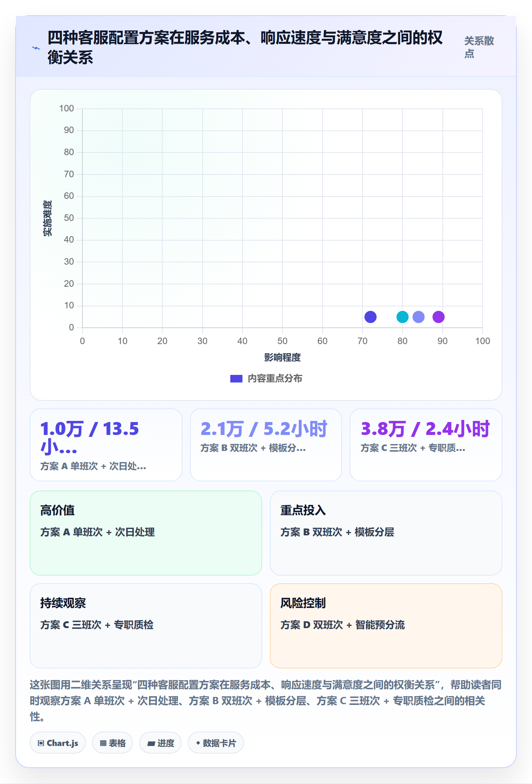Click the 影响程度 x-axis title
Viewport: 532px width, 784px height.
[282, 357]
